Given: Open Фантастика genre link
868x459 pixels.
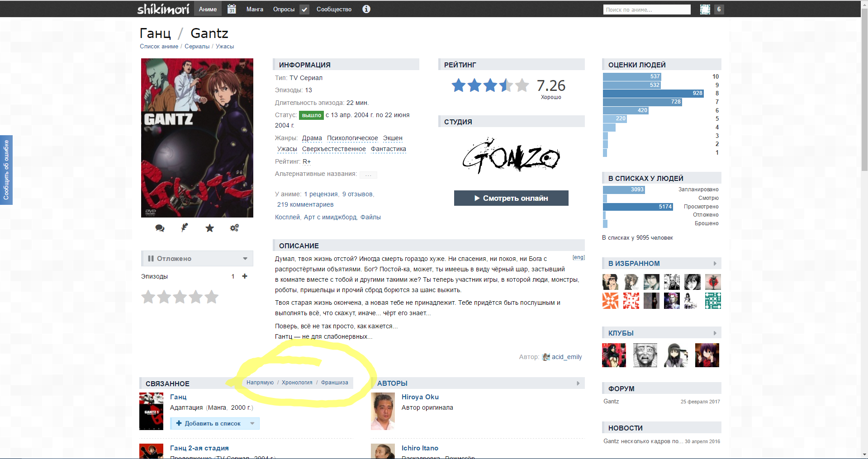Looking at the screenshot, I should coord(389,149).
